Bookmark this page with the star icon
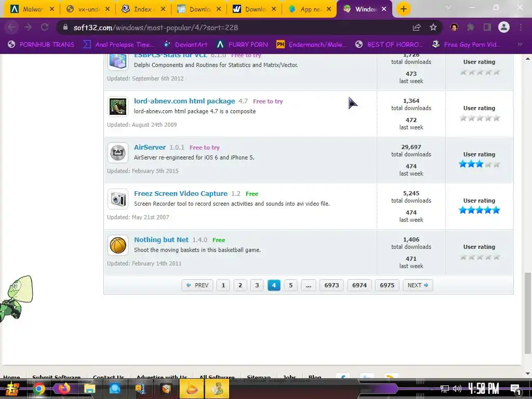532x399 pixels. pyautogui.click(x=433, y=28)
